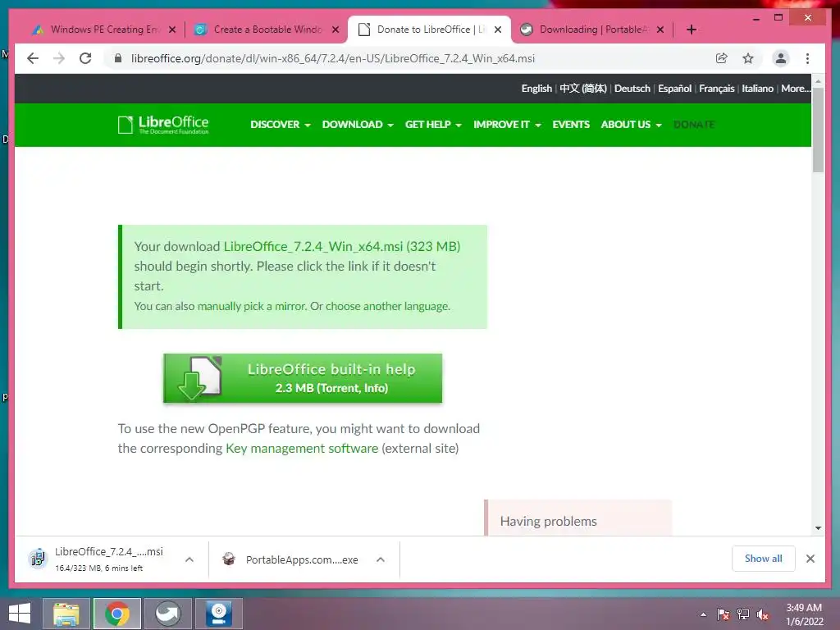Viewport: 840px width, 630px height.
Task: Open the DONATE menu item
Action: pyautogui.click(x=694, y=125)
